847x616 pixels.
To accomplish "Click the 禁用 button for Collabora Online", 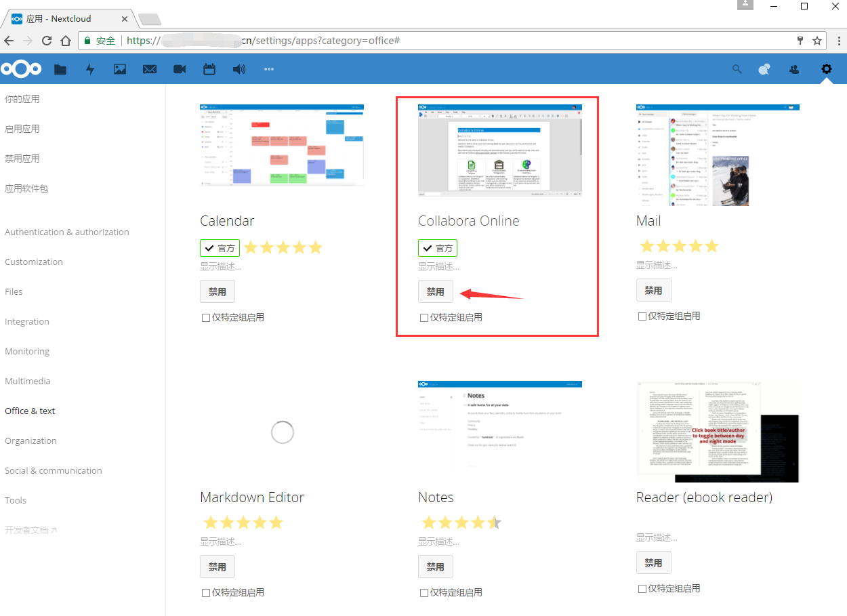I will [435, 291].
